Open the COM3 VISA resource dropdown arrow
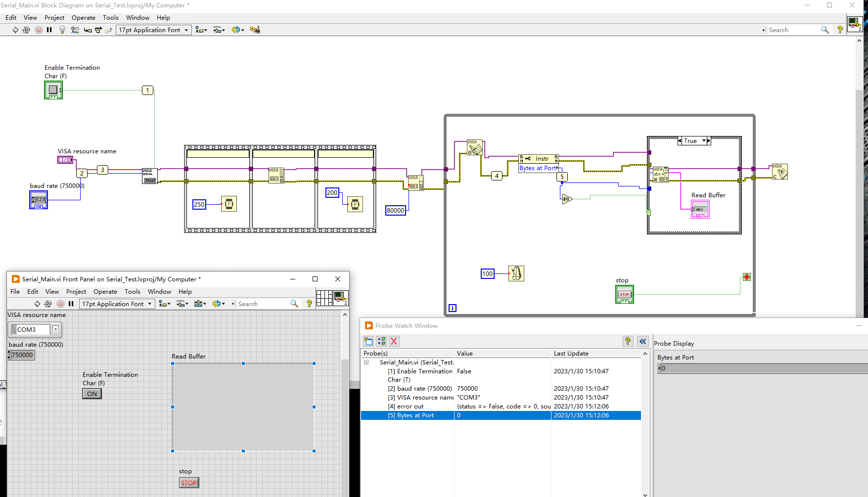 click(56, 329)
